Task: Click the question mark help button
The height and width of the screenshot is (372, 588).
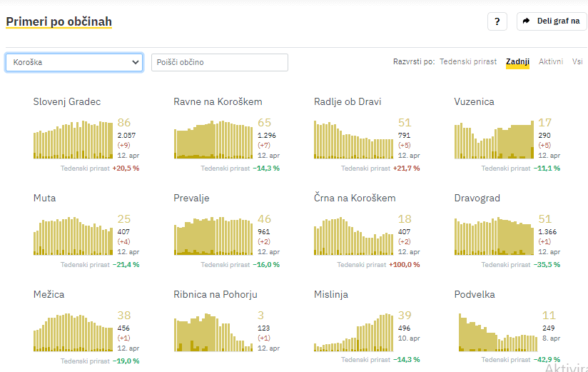Action: (x=497, y=21)
